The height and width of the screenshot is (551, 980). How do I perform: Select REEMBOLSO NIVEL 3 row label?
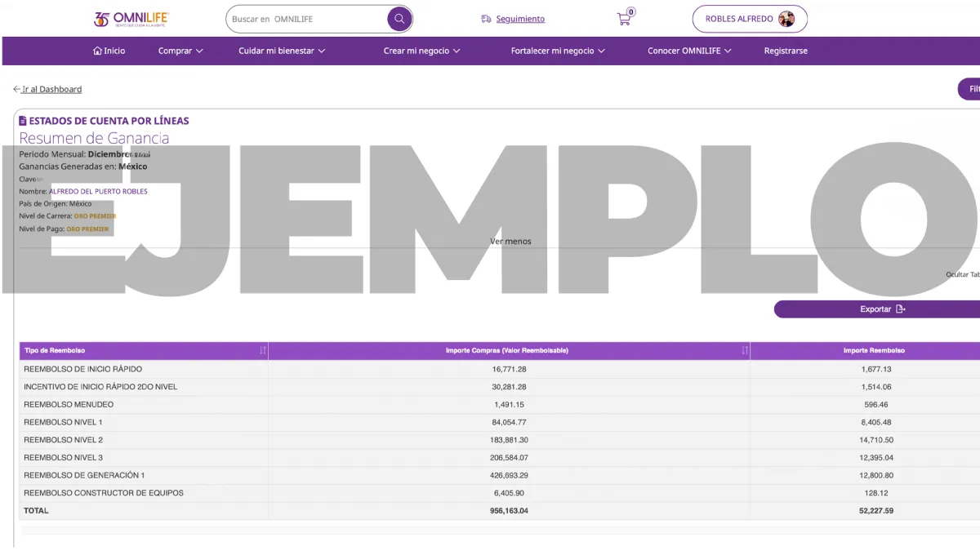[63, 457]
